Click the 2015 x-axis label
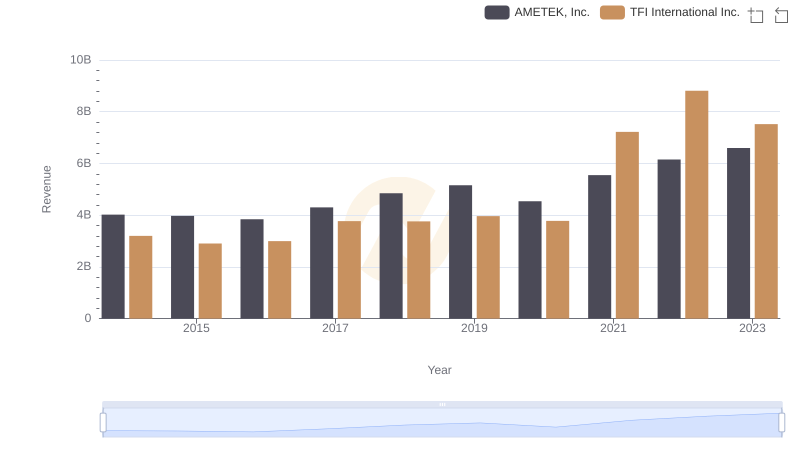 tap(196, 328)
